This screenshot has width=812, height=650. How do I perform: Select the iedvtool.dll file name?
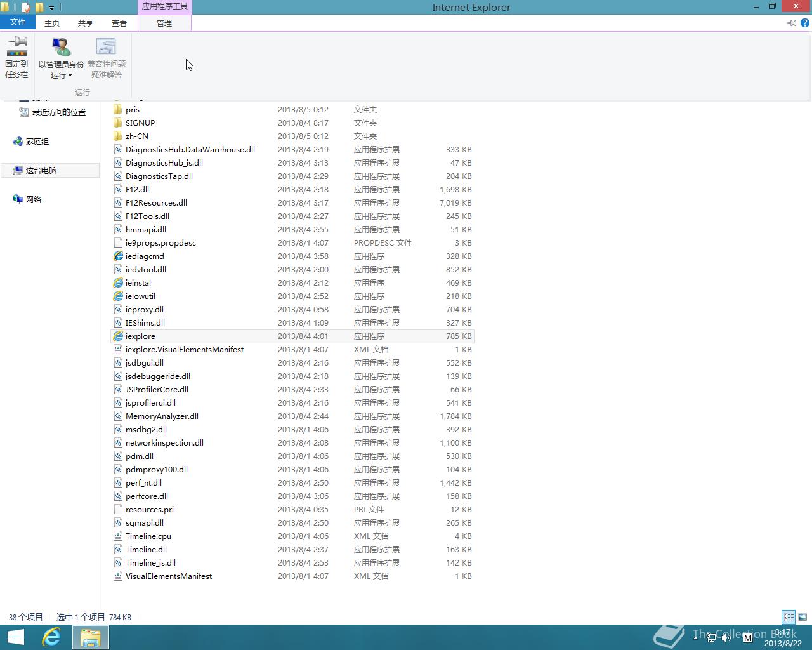[146, 270]
